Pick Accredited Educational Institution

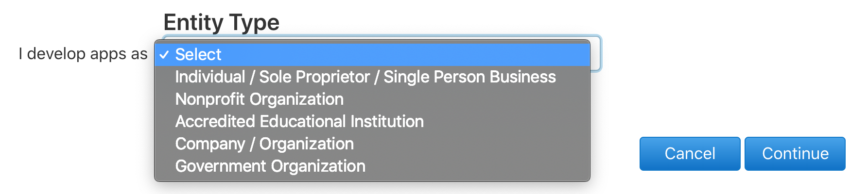pos(299,122)
